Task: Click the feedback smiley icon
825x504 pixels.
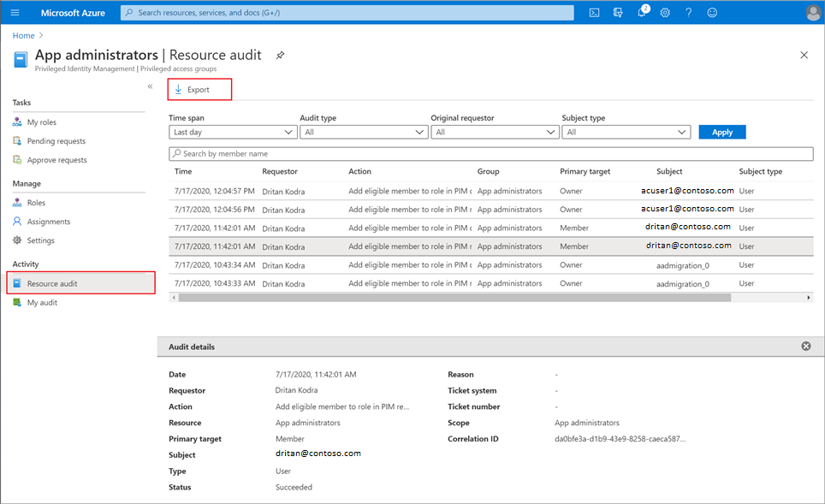Action: click(712, 13)
